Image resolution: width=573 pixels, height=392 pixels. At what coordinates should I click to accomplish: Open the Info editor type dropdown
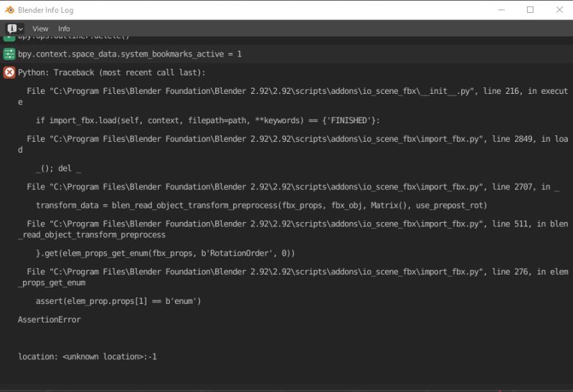[14, 29]
